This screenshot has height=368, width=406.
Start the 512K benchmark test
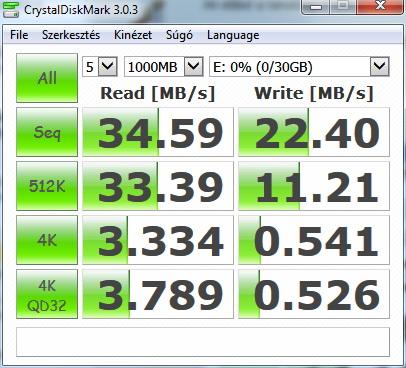pyautogui.click(x=47, y=186)
